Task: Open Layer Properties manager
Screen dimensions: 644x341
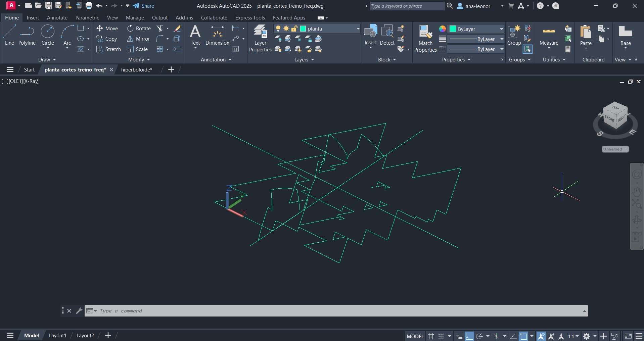Action: (x=260, y=39)
